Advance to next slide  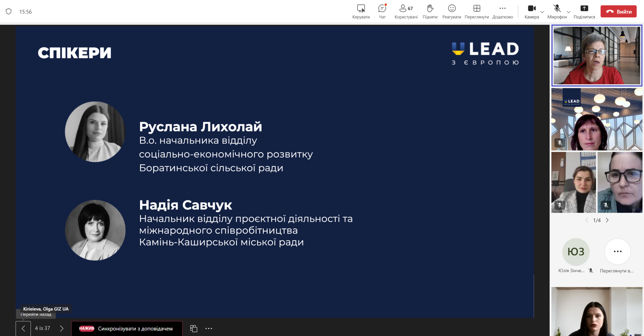62,329
